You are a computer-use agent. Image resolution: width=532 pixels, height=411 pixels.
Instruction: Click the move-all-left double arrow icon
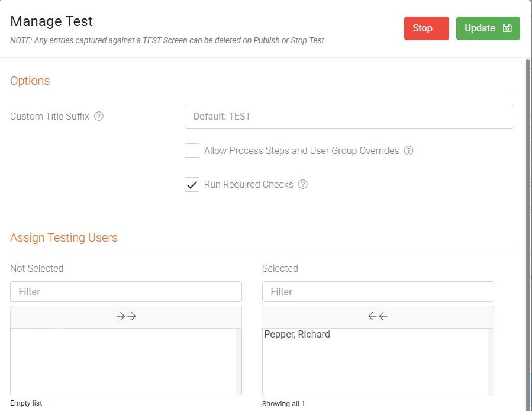coord(378,317)
